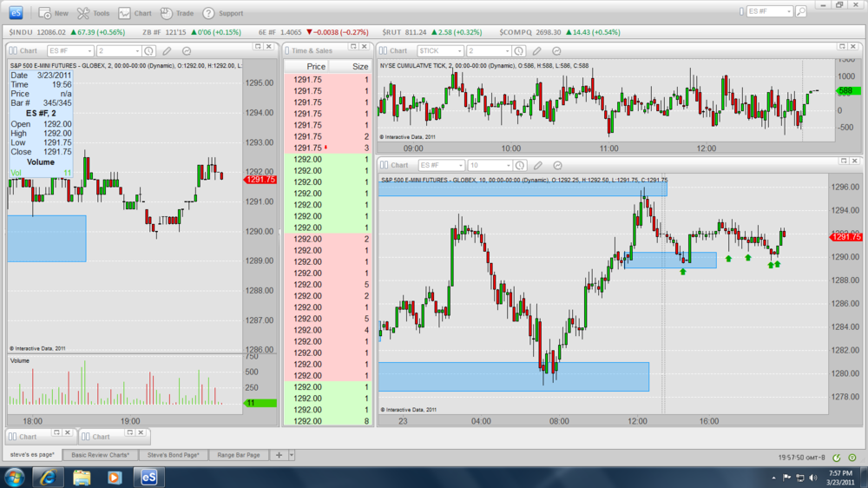
Task: Expand the top-right ES #F symbol dropdown
Action: 789,11
